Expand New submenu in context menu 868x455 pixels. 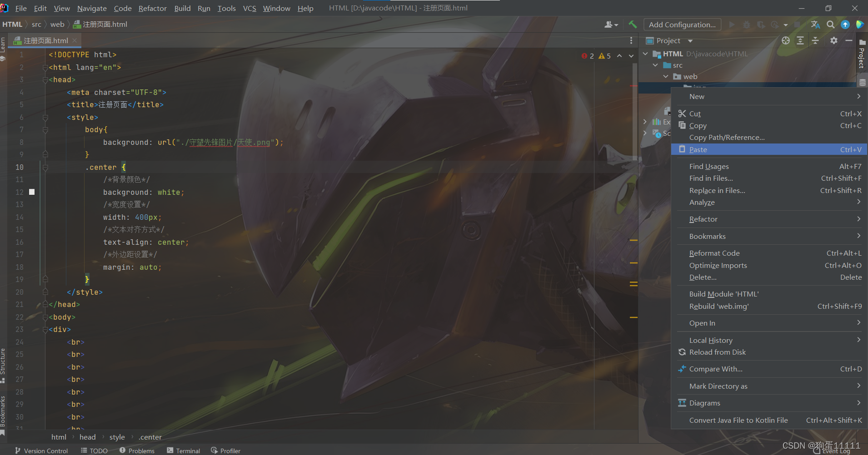[x=769, y=96]
